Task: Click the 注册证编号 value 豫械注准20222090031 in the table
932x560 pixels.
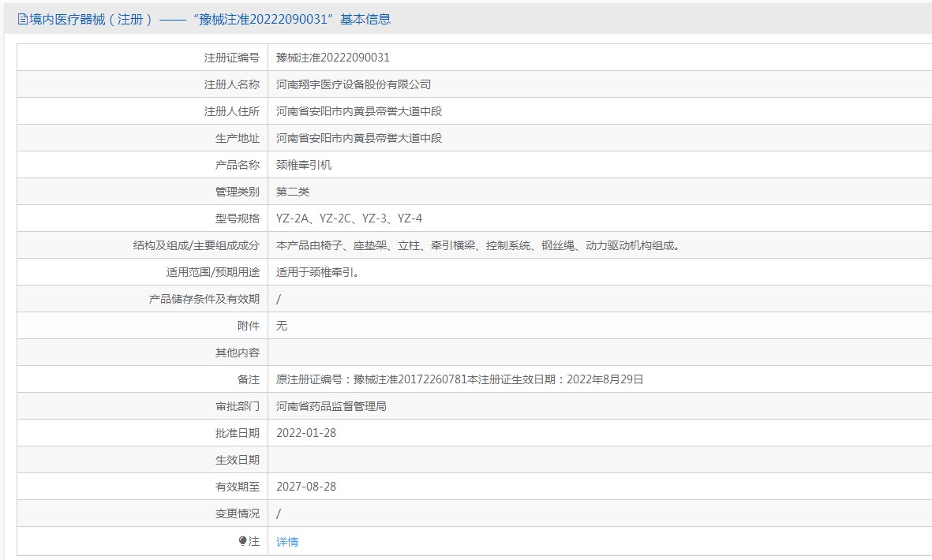Action: pos(333,58)
